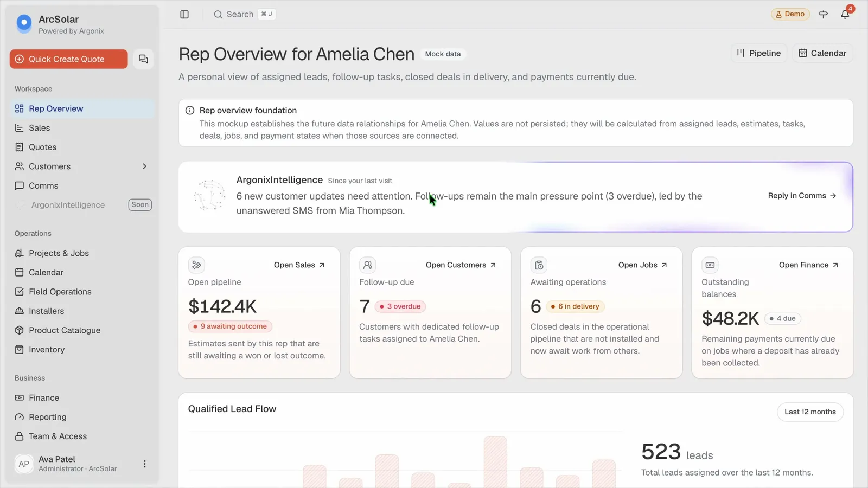Open the sidebar Calendar item under Operations
Screen dimensions: 868x488
click(x=82, y=272)
